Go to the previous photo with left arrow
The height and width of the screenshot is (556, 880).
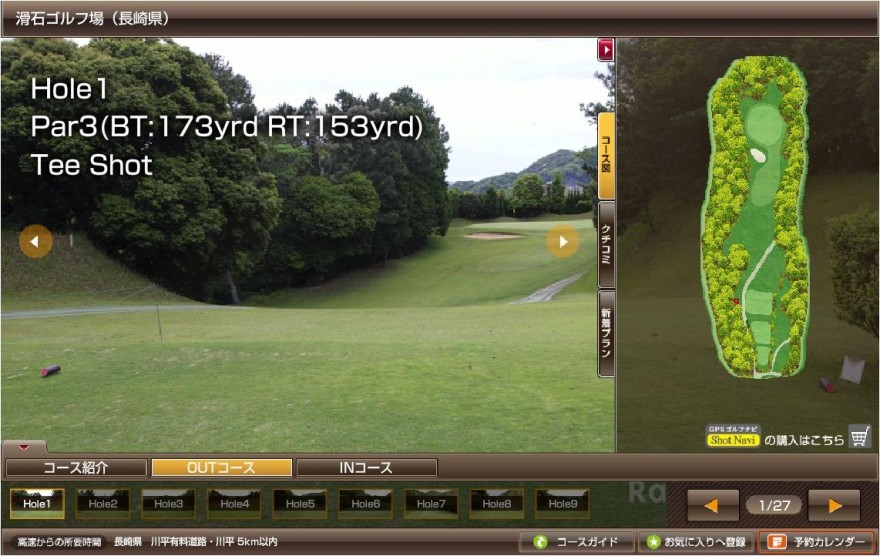click(36, 241)
